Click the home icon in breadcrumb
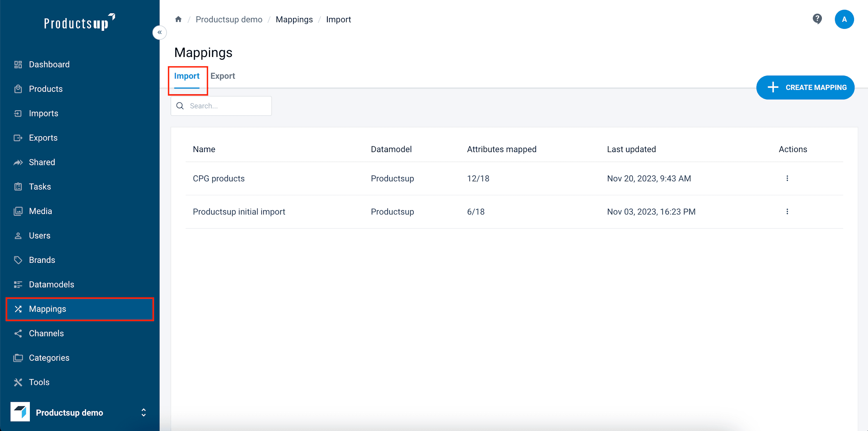868x431 pixels. [178, 19]
